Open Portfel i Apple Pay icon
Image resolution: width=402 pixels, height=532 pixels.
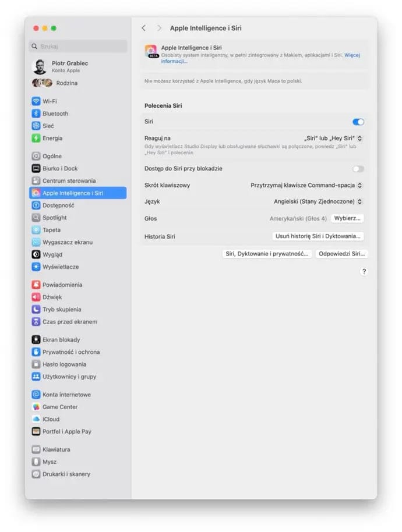(36, 431)
